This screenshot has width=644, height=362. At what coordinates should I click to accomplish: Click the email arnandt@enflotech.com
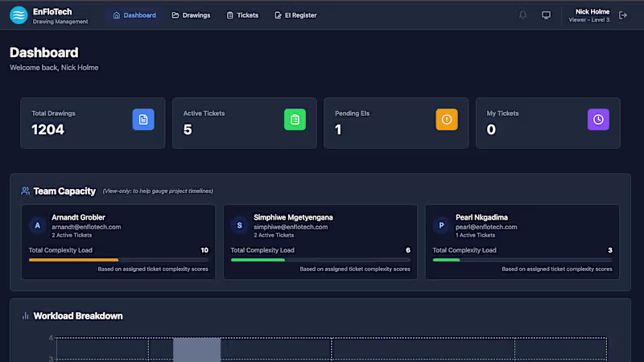tap(86, 227)
